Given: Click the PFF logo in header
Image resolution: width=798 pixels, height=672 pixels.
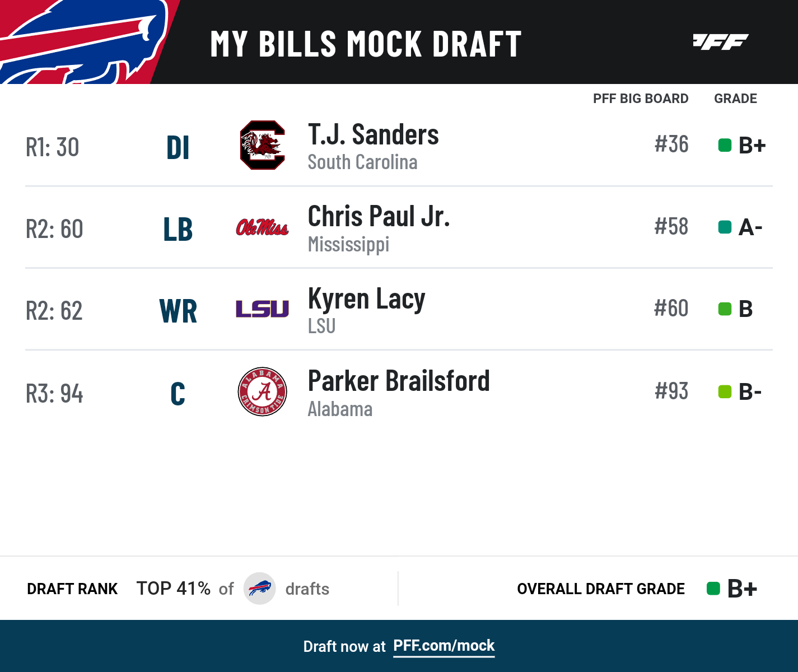Looking at the screenshot, I should (x=720, y=42).
